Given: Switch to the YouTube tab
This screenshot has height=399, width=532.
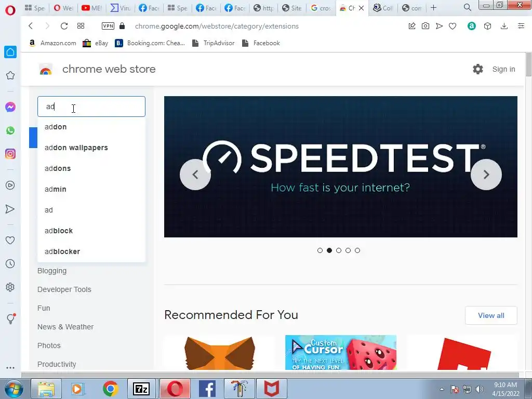Looking at the screenshot, I should pos(91,8).
